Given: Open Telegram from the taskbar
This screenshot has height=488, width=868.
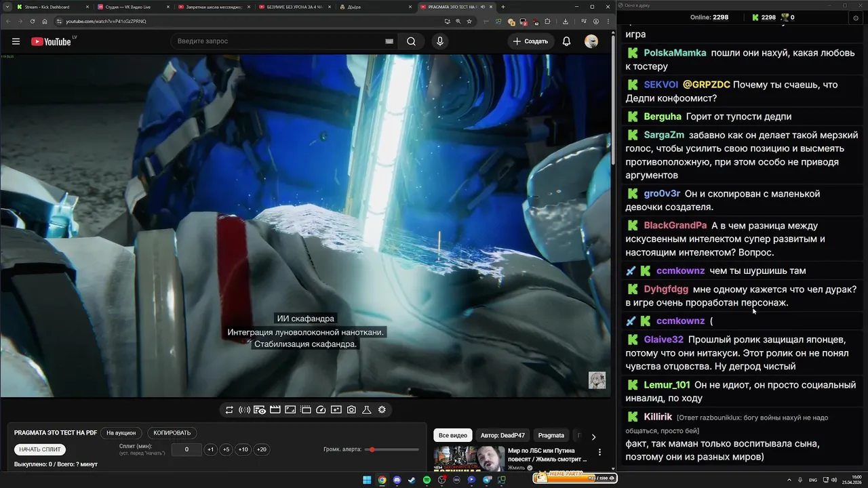Looking at the screenshot, I should click(x=486, y=480).
